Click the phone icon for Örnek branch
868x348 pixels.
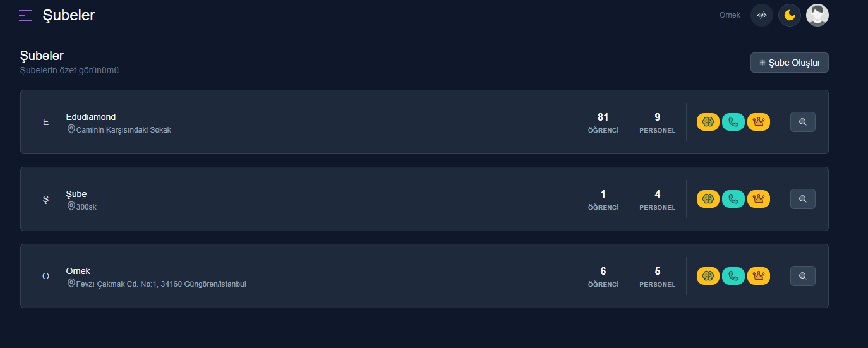coord(733,276)
